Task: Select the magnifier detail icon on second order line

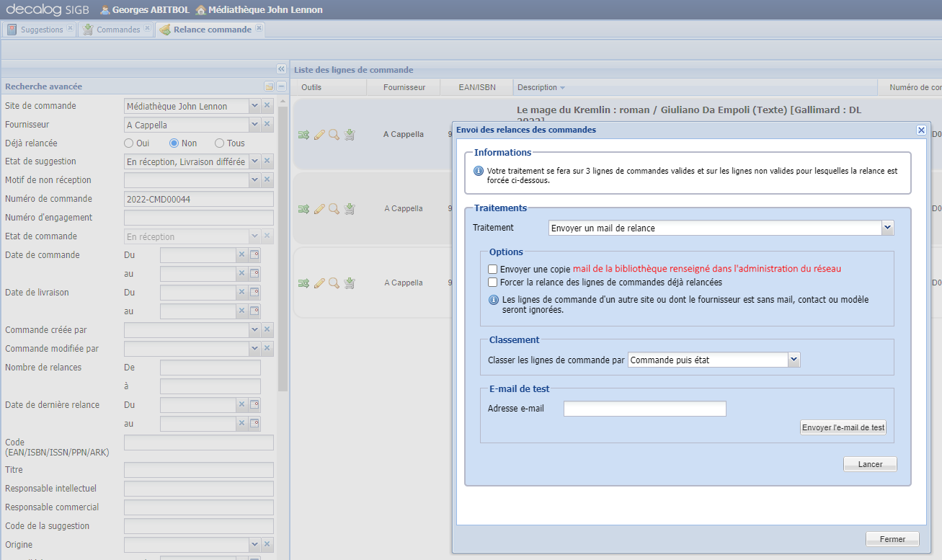Action: 333,208
